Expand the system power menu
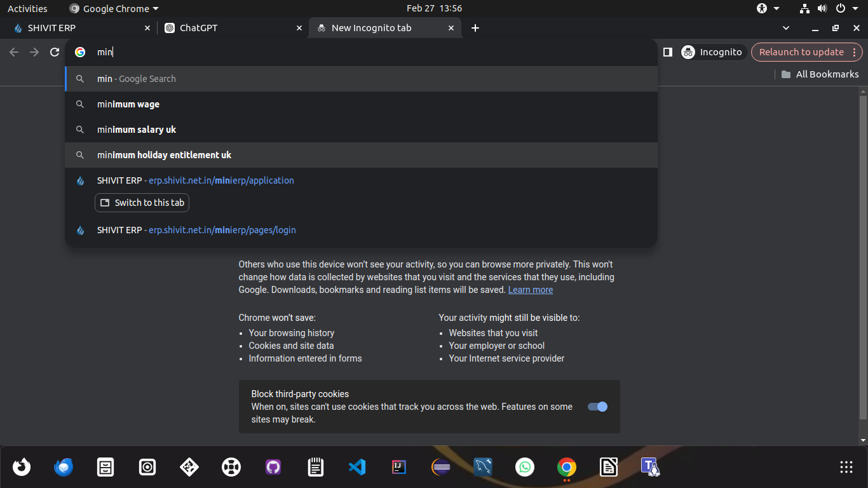 pos(845,8)
